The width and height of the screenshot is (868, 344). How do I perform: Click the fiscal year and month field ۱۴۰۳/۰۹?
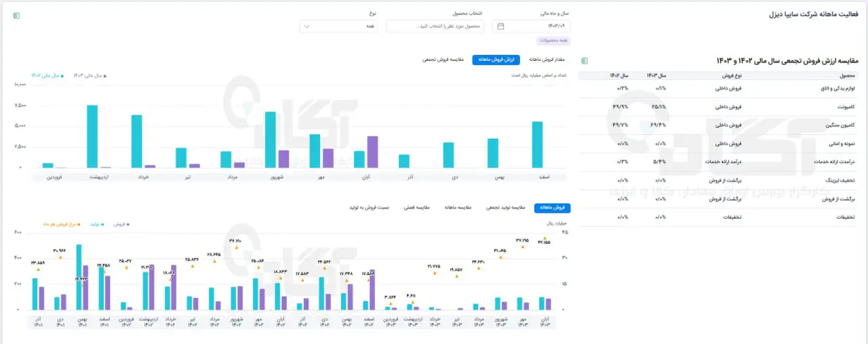pyautogui.click(x=532, y=26)
